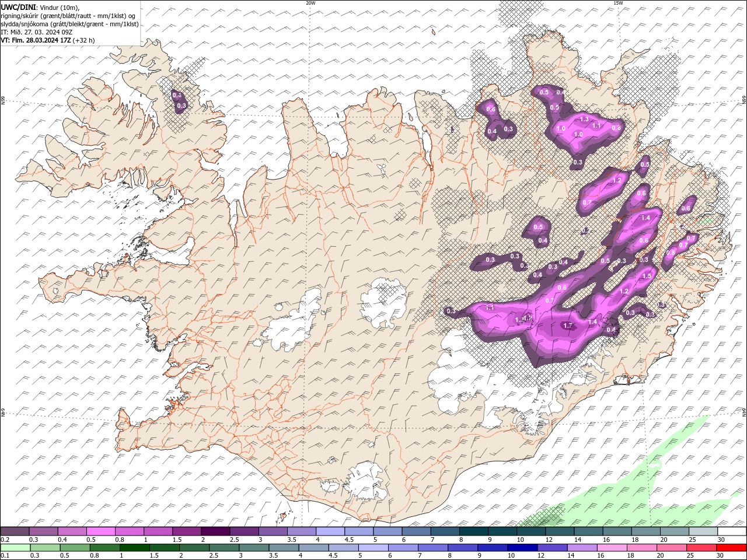Click the '0.4' label on the purple snow scale
747x560 pixels.
[x=62, y=540]
